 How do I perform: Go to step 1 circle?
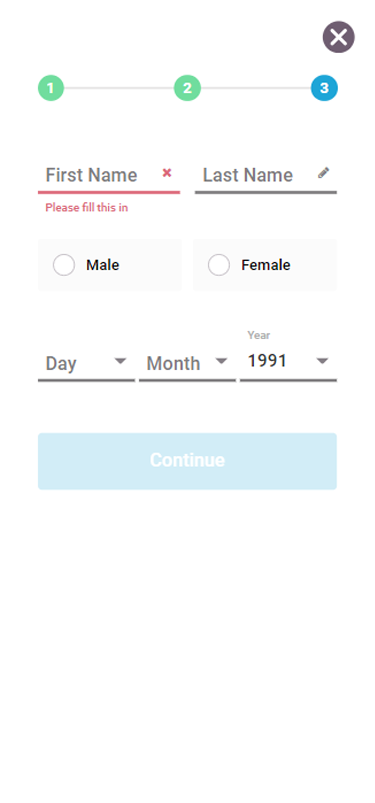[51, 88]
